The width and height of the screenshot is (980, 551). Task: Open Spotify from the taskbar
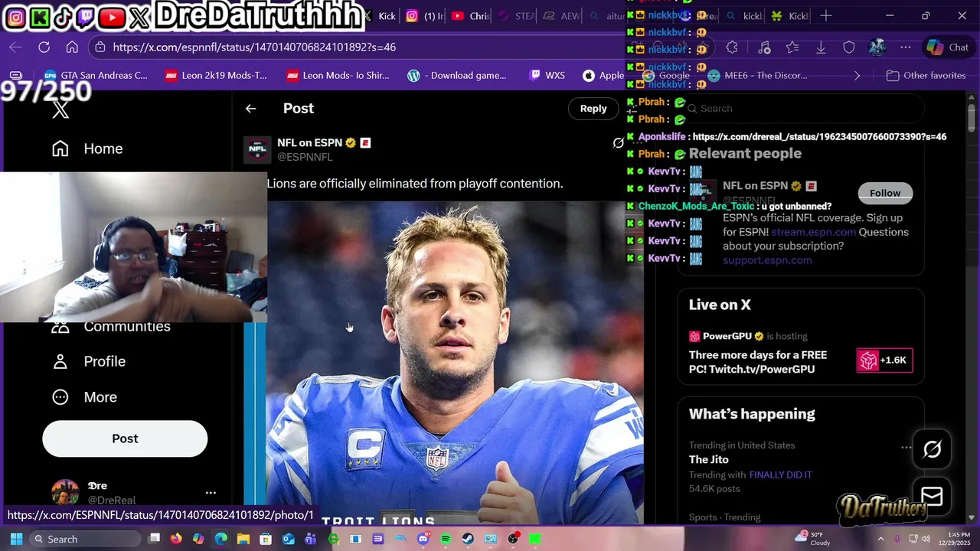(445, 539)
